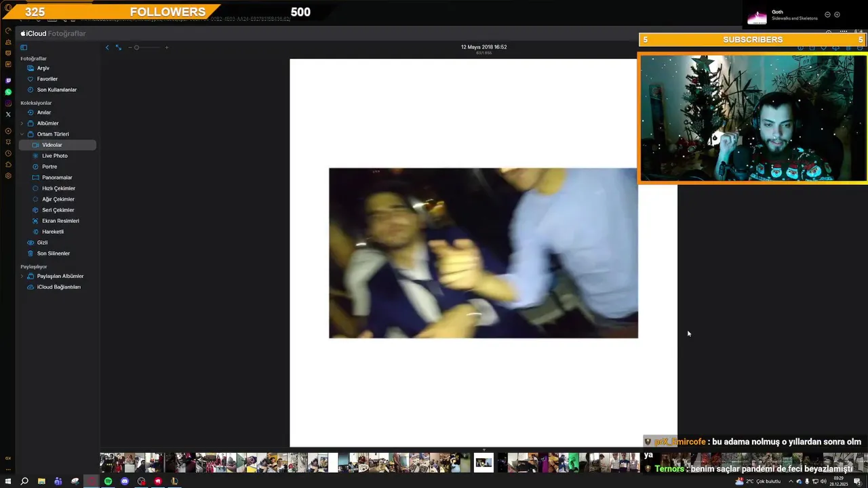Expand the Albümler section chevron
This screenshot has width=868, height=488.
(x=22, y=123)
